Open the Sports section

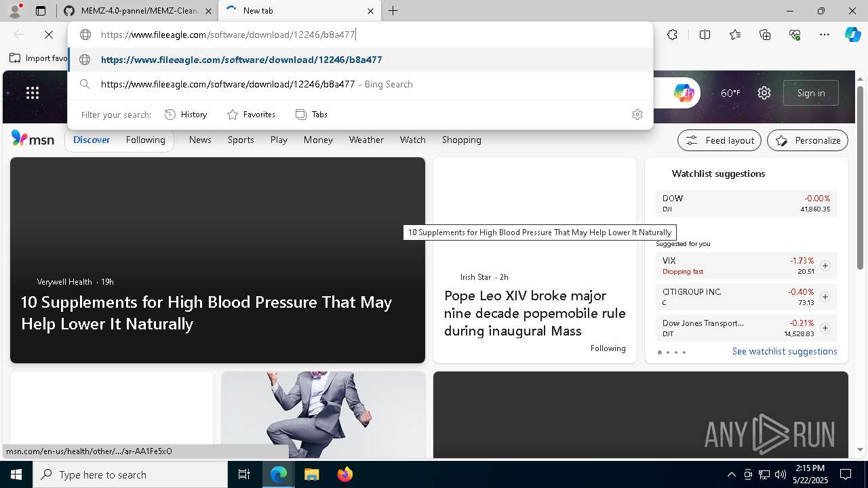(241, 140)
